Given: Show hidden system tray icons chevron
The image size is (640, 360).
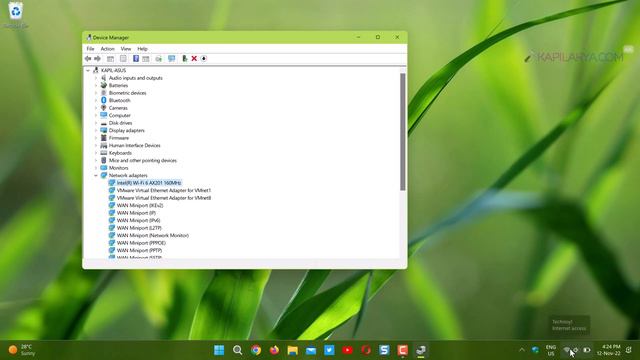Looking at the screenshot, I should 522,350.
